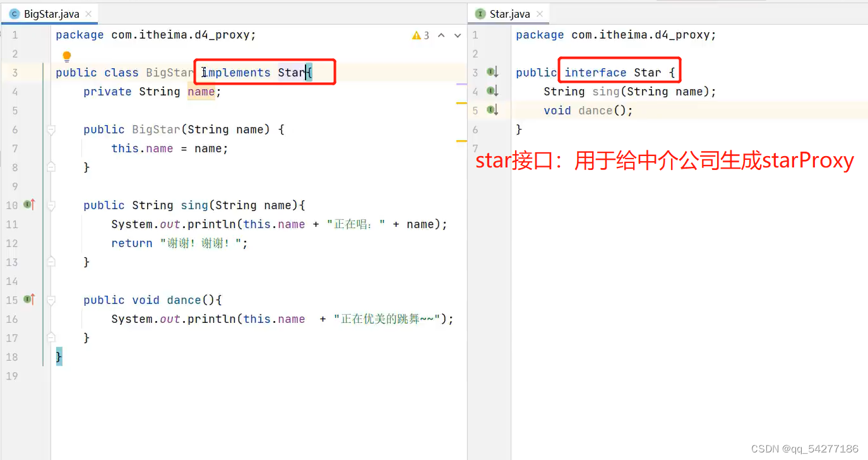The height and width of the screenshot is (460, 868).
Task: Click 'public class' keywords on BigStar line 3
Action: pyautogui.click(x=97, y=73)
